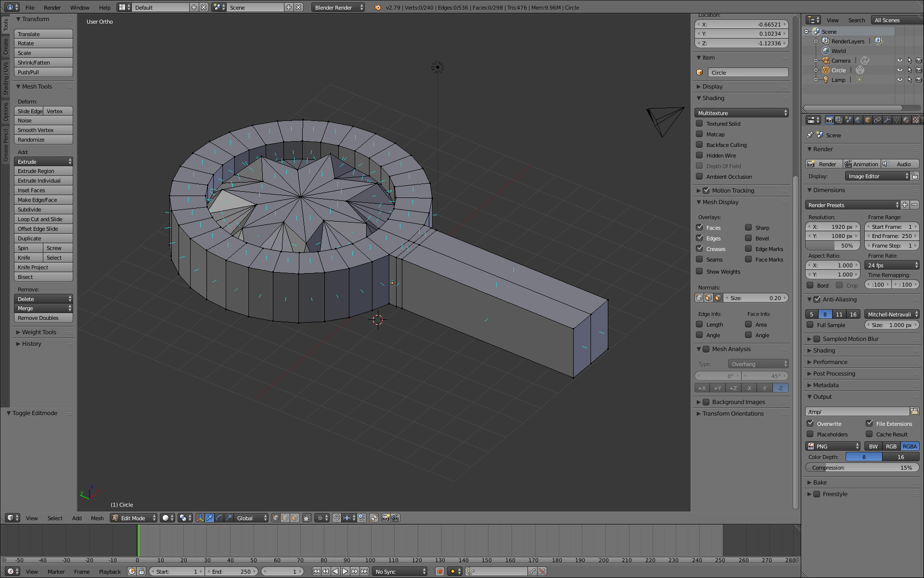Enable Hidden Wire checkbox
This screenshot has width=924, height=578.
[x=699, y=155]
